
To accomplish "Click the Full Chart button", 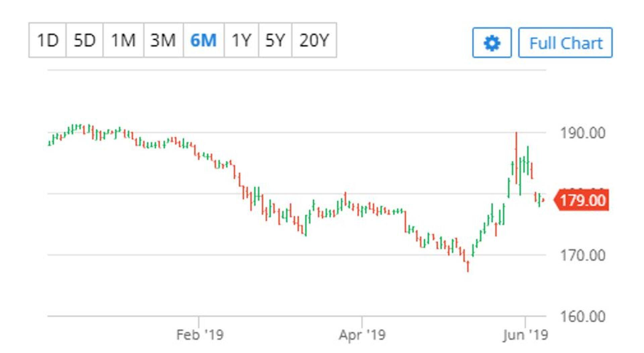I will click(565, 43).
